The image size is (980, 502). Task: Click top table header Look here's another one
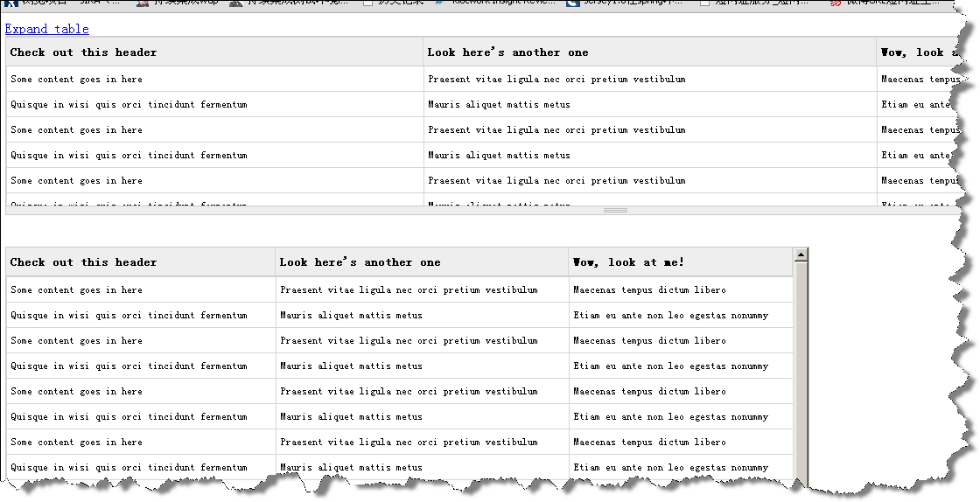pyautogui.click(x=650, y=52)
